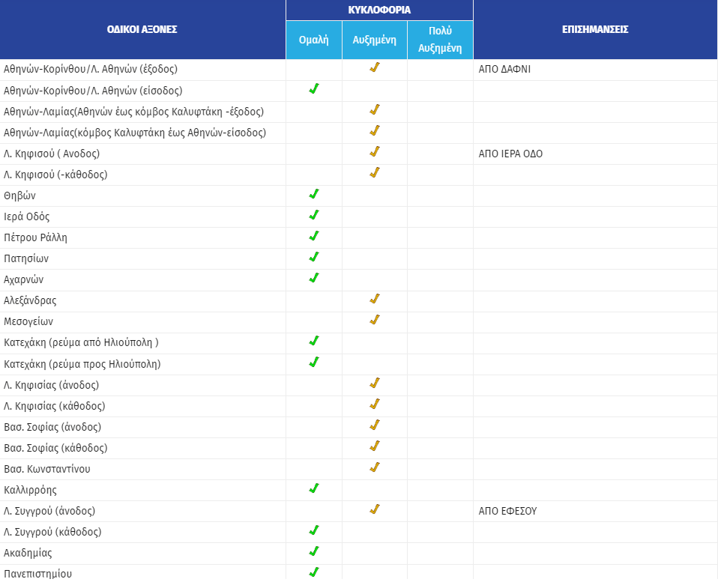
Task: Click the road name Ακαδημίας
Action: [28, 554]
